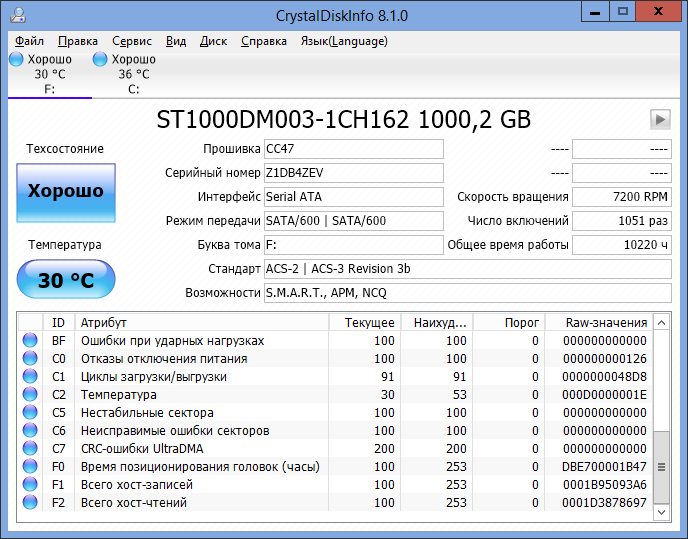Click the Raw-значения column header
Screen dimensions: 688x539
tap(598, 322)
